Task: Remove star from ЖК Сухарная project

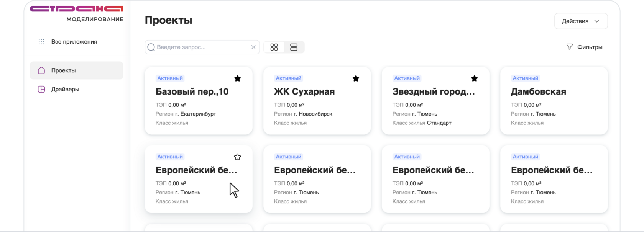Action: click(356, 78)
